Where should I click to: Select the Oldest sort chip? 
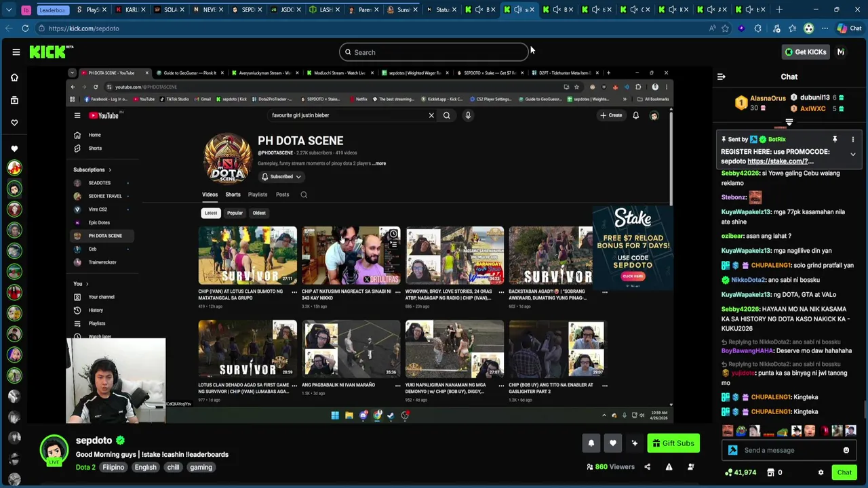click(259, 213)
